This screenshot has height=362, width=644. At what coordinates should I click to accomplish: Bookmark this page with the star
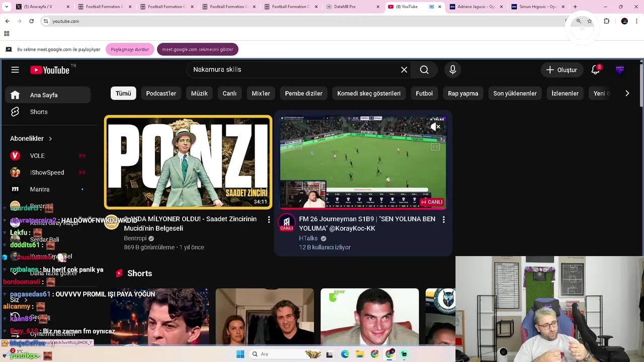(590, 21)
